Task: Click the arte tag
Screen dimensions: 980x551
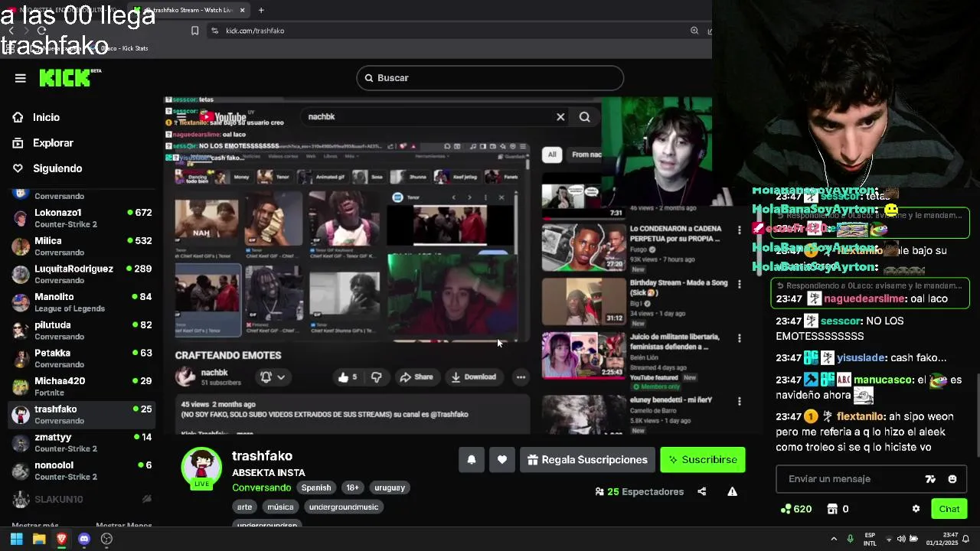Action: (x=245, y=507)
